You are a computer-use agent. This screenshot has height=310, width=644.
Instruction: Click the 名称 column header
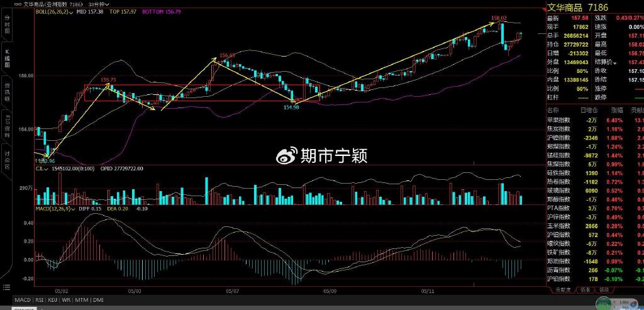point(553,110)
